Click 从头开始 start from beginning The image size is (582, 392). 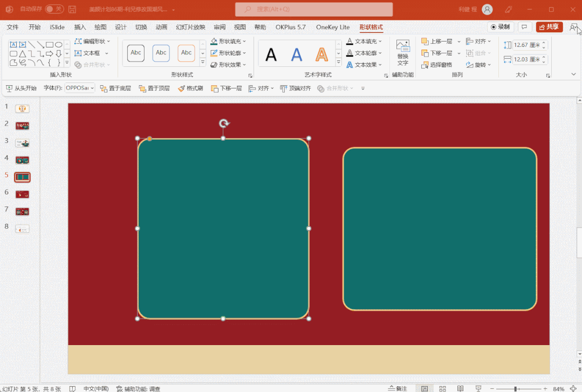22,88
